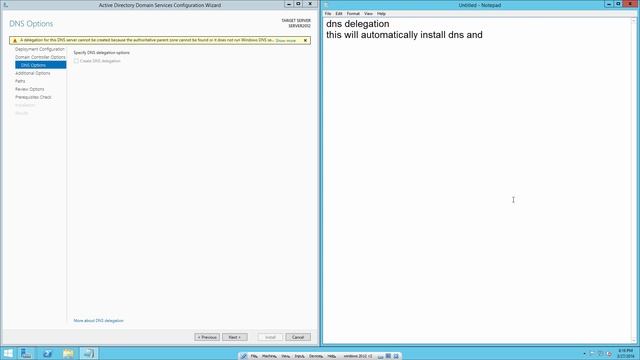
Task: Open the Notepad View menu
Action: [368, 13]
